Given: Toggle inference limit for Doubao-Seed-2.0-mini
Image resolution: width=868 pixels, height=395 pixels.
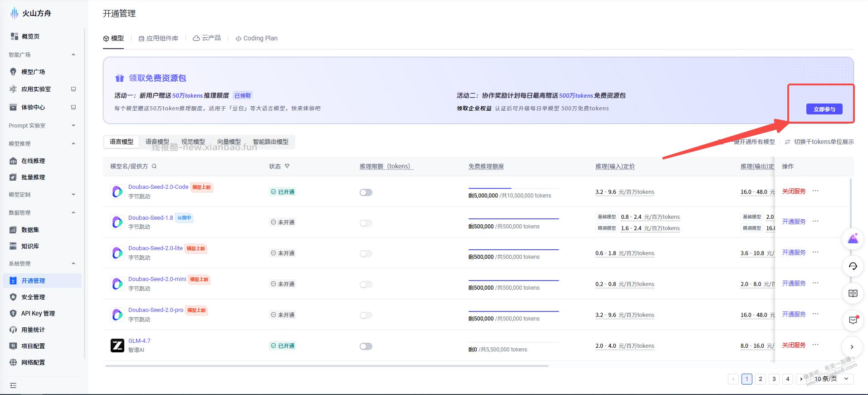Looking at the screenshot, I should tap(366, 285).
